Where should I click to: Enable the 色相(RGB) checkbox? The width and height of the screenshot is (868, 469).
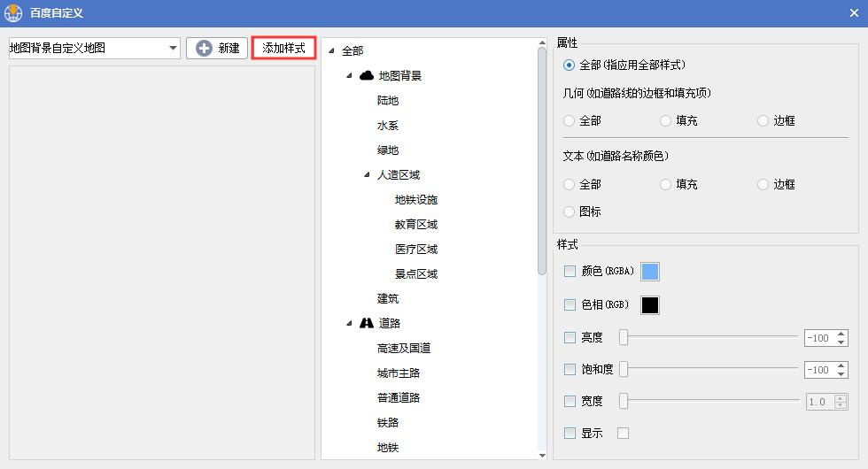[x=570, y=304]
